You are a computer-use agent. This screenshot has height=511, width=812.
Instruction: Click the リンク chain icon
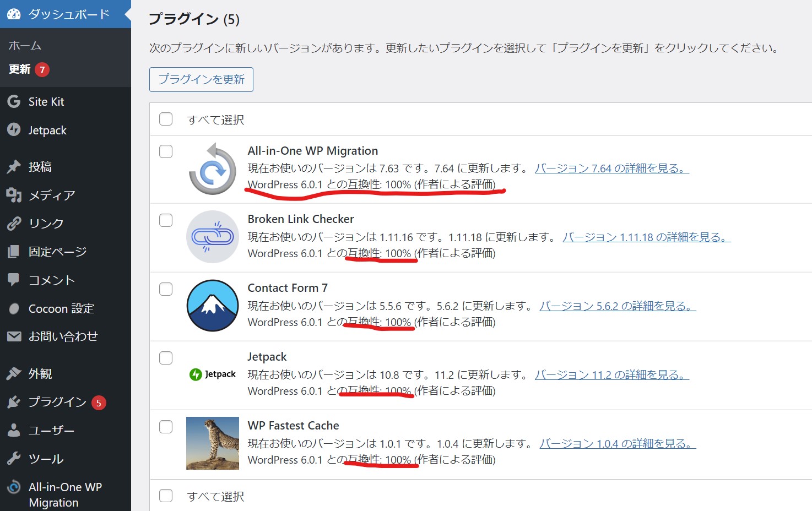tap(14, 224)
